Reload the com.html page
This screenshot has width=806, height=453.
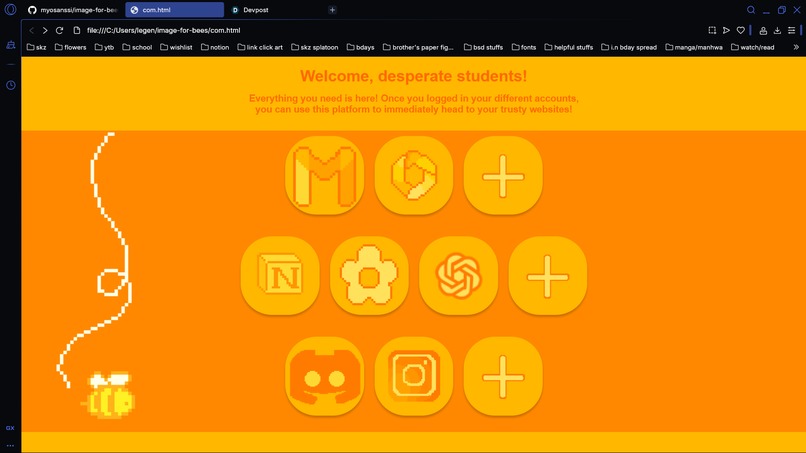60,30
